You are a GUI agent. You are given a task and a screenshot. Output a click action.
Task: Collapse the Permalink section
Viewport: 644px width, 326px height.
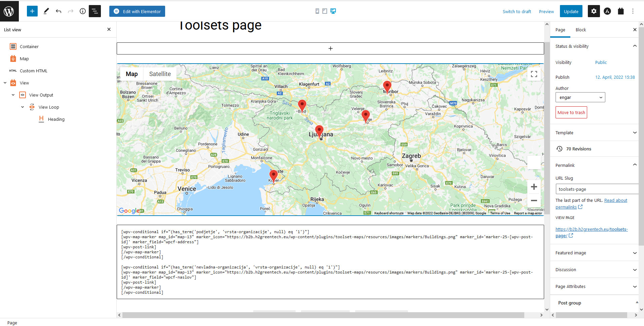pyautogui.click(x=594, y=165)
